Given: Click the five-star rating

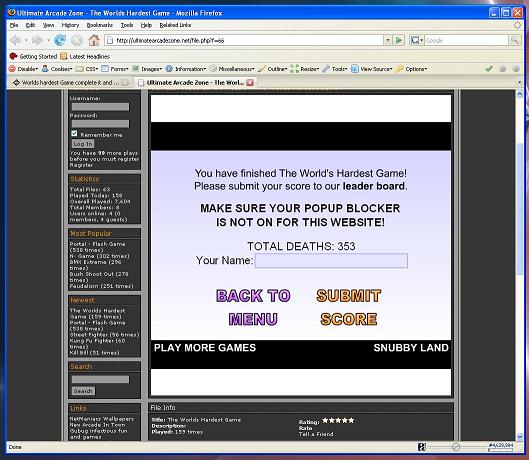Looking at the screenshot, I should point(338,420).
